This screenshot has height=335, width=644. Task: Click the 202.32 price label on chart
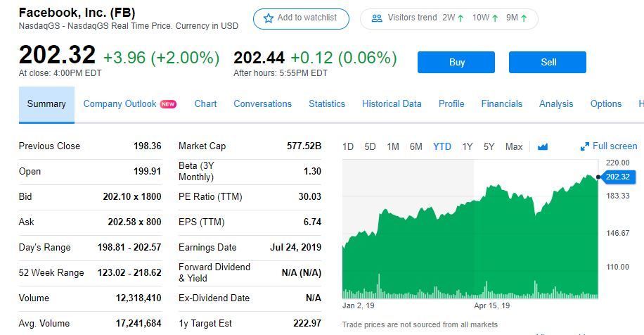tap(617, 177)
